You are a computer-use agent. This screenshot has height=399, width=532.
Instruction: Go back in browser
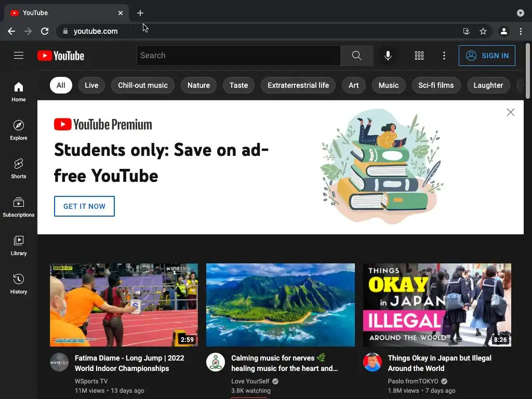pyautogui.click(x=11, y=31)
